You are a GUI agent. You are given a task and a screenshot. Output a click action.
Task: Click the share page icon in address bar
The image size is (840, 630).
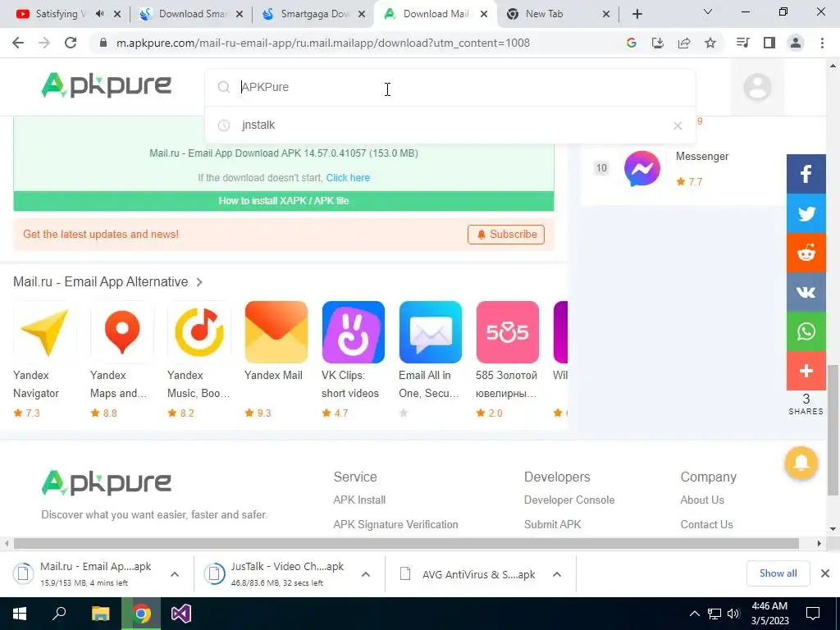click(x=684, y=43)
